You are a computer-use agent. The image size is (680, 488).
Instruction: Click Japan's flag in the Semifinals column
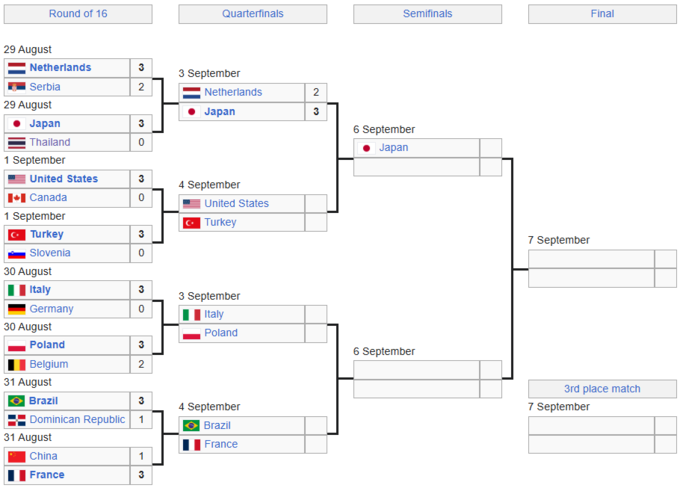366,148
